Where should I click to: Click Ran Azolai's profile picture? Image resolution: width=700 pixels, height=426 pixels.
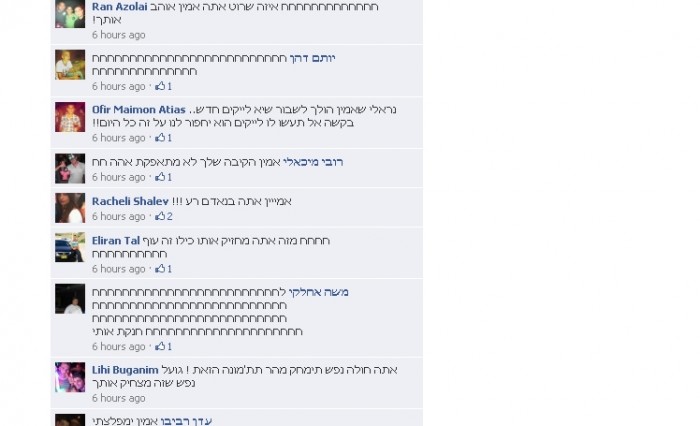[x=70, y=14]
